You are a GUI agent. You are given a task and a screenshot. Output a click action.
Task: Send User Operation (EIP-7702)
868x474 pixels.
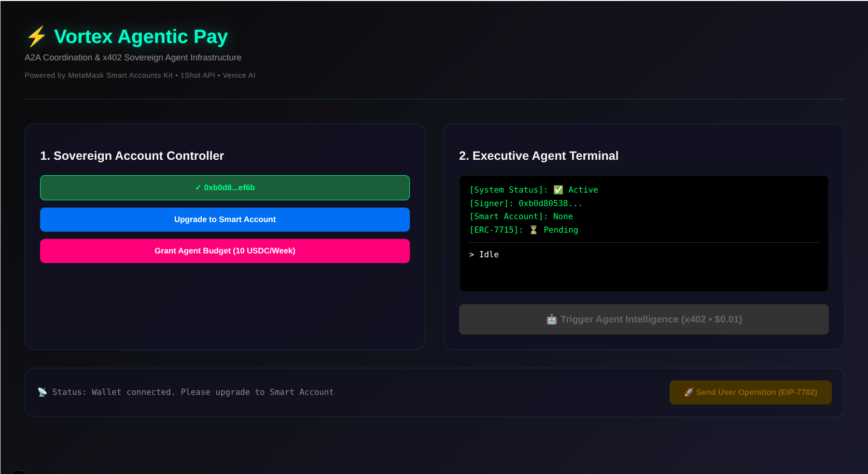click(x=751, y=392)
